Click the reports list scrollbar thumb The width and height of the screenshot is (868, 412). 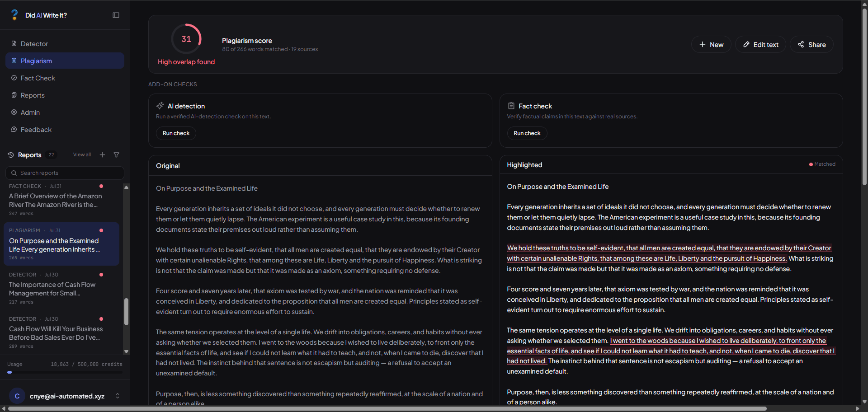[126, 312]
